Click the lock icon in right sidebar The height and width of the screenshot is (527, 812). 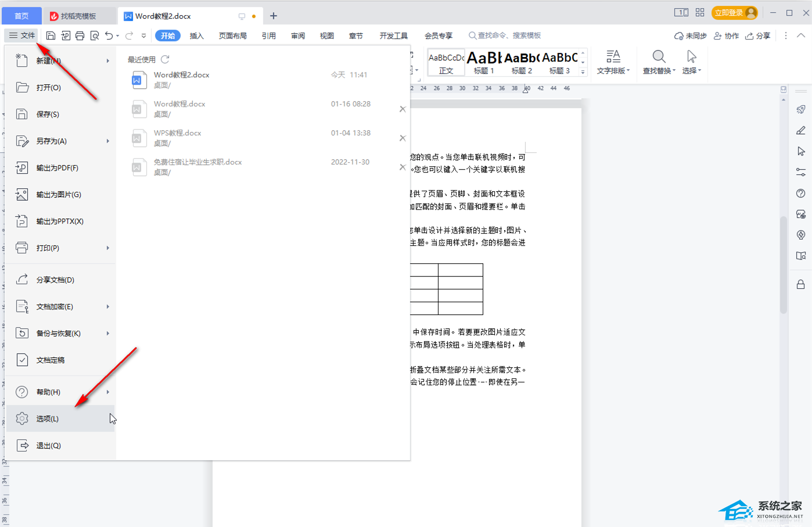[801, 284]
